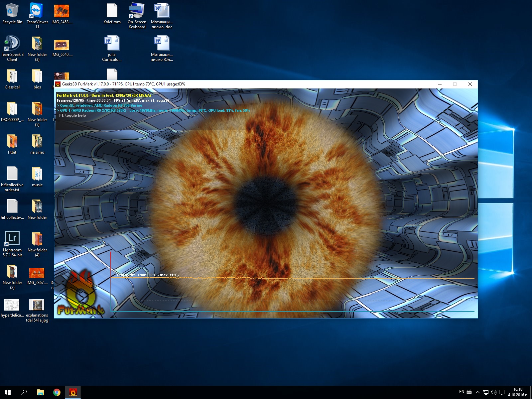532x399 pixels.
Task: Select the New folder (4) icon
Action: (37, 244)
